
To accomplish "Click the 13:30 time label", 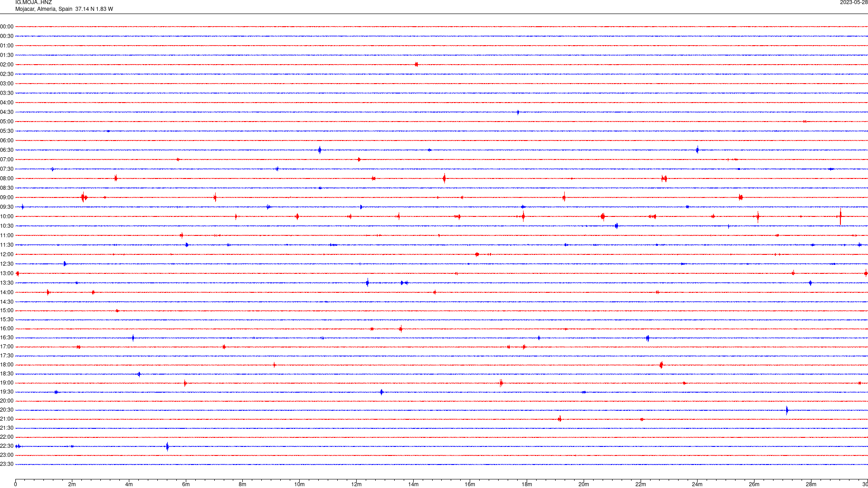I will (7, 283).
